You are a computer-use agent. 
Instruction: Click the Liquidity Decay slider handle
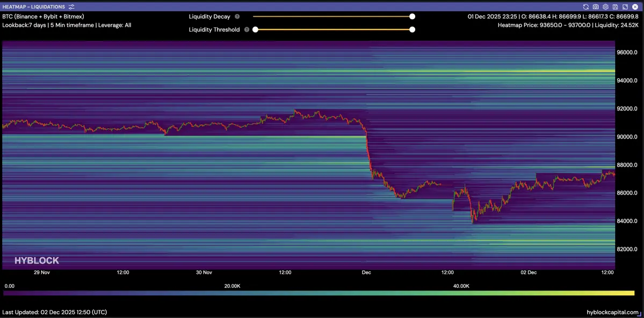pos(412,17)
